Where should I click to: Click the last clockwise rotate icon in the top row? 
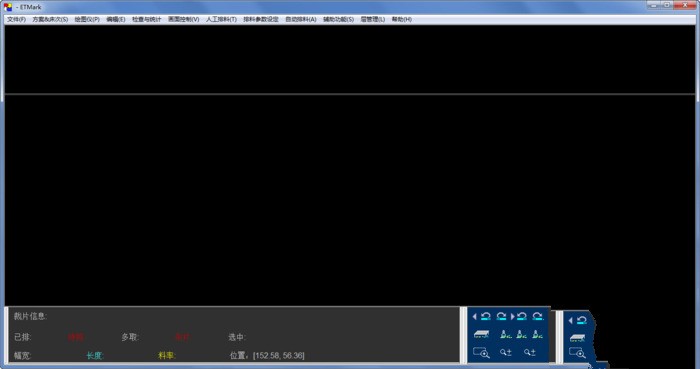538,316
